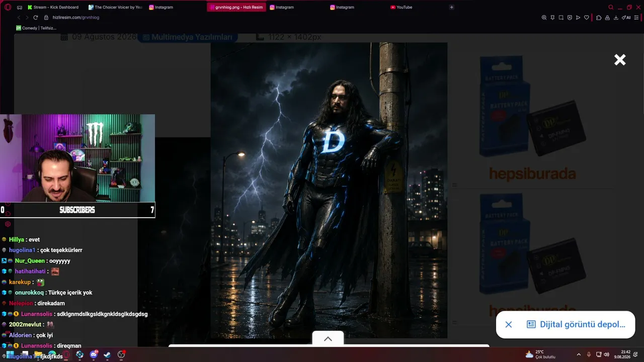Viewport: 644px width, 362px height.
Task: Click username Neiepion in chat
Action: [21, 303]
